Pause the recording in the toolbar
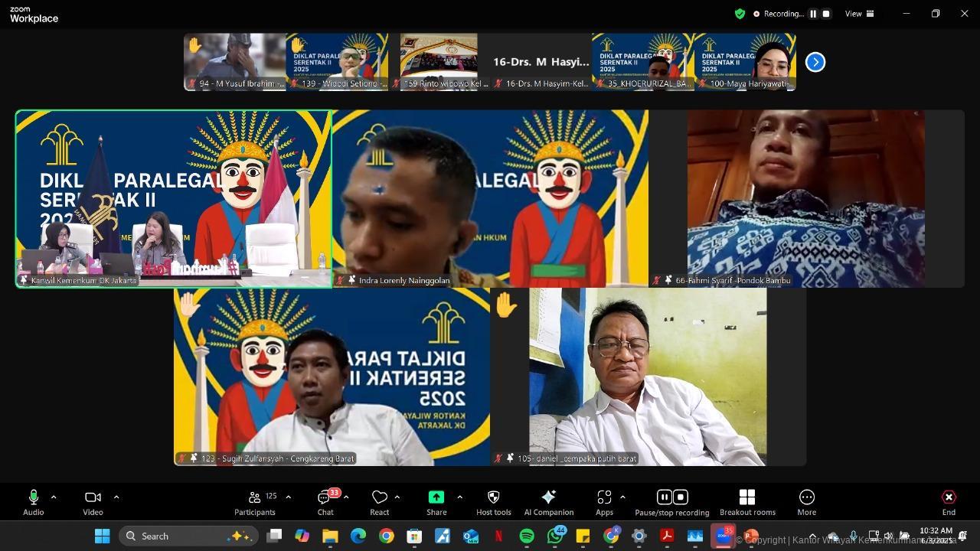980x551 pixels. [x=664, y=497]
